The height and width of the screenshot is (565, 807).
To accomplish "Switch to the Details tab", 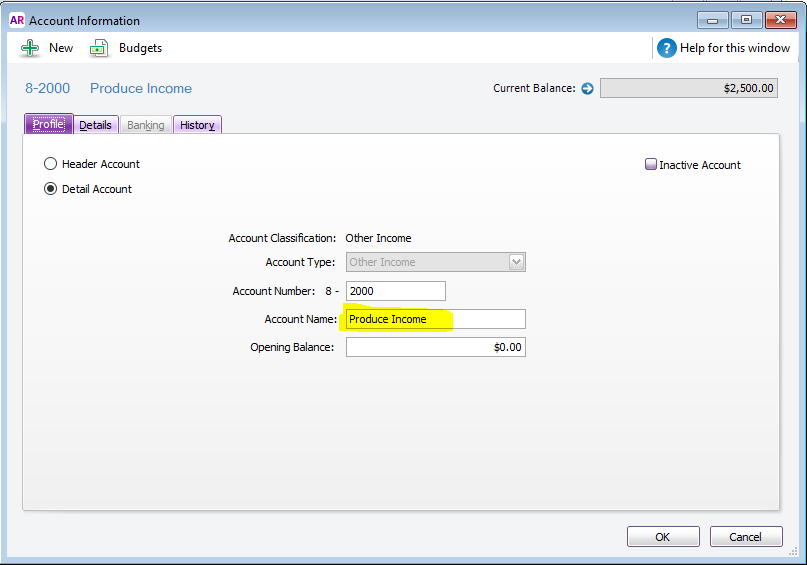I will tap(95, 125).
